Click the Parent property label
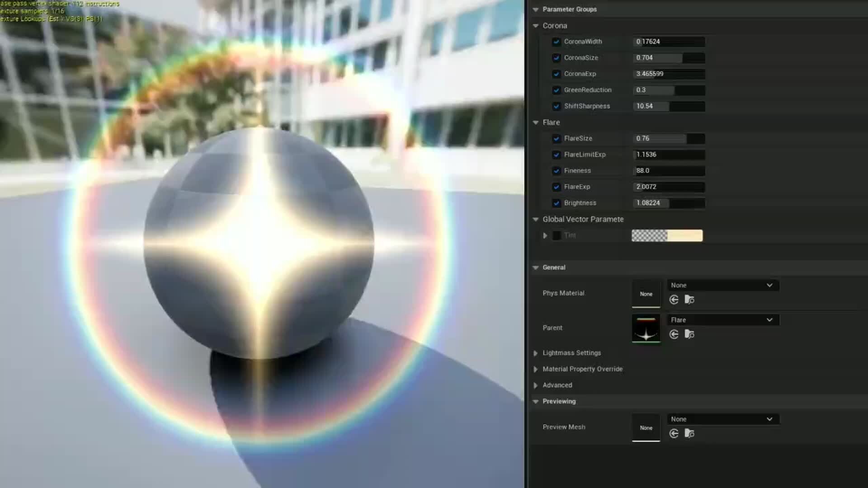868x488 pixels. coord(552,328)
